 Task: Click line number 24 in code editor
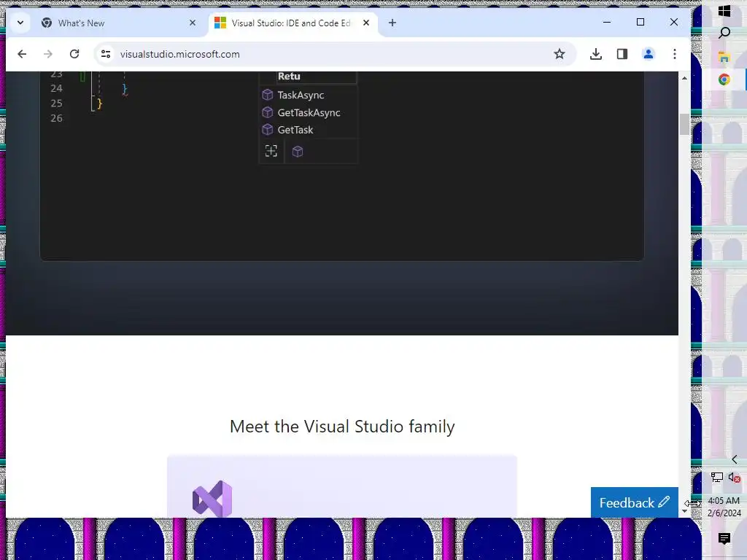point(57,88)
